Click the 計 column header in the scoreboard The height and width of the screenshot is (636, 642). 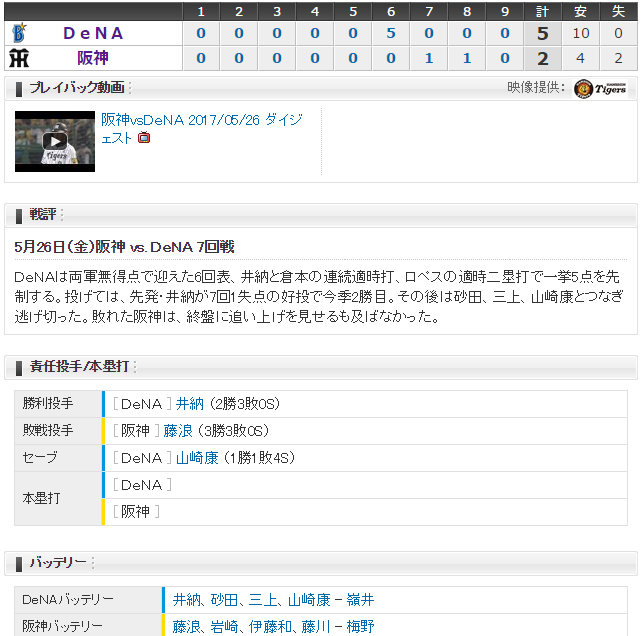543,11
